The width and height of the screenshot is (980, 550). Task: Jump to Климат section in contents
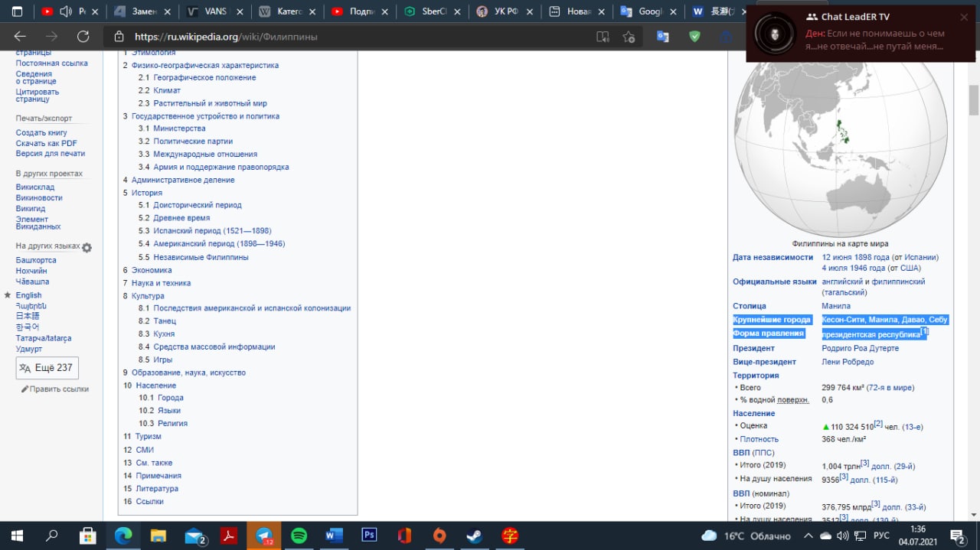(167, 90)
